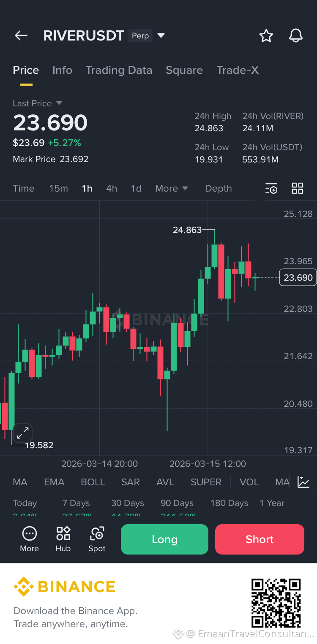The image size is (317, 644).
Task: Open the Trading Data tab
Action: coord(119,70)
